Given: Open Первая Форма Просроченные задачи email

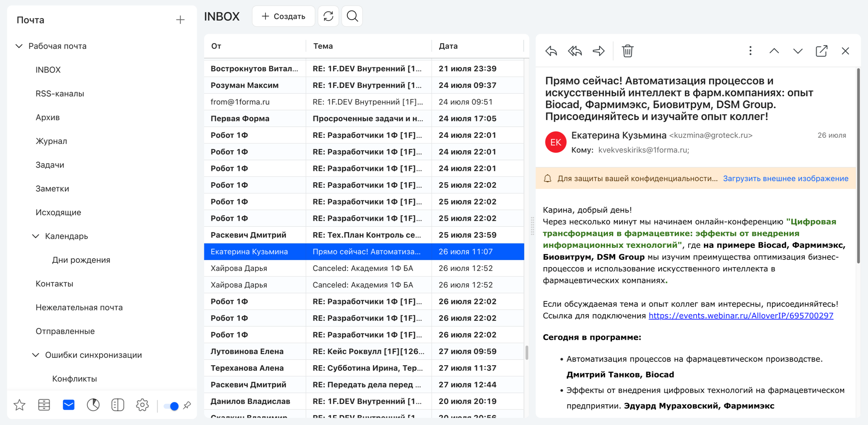Looking at the screenshot, I should (364, 118).
